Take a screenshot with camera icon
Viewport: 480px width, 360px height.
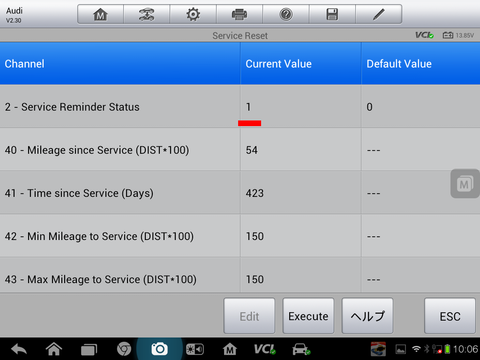(159, 349)
